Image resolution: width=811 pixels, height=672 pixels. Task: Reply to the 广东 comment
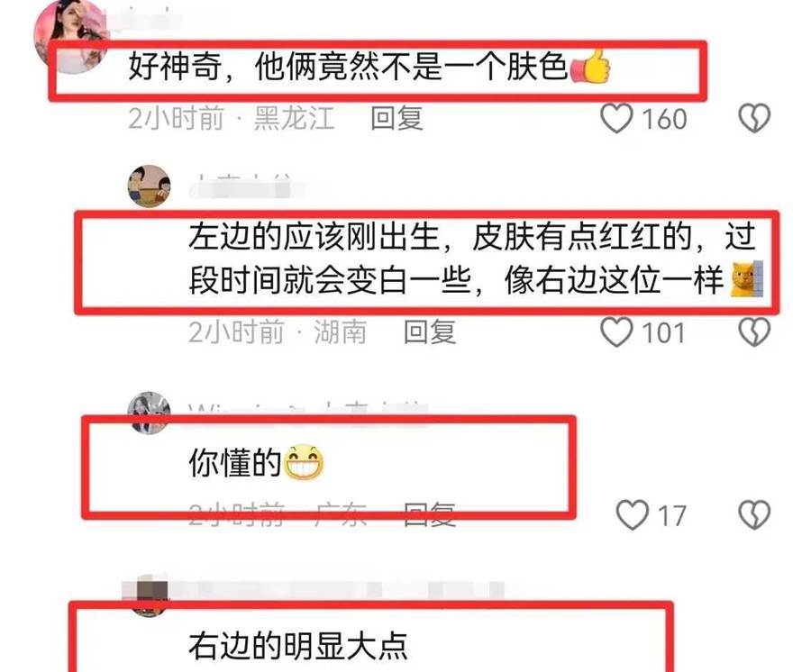point(430,513)
